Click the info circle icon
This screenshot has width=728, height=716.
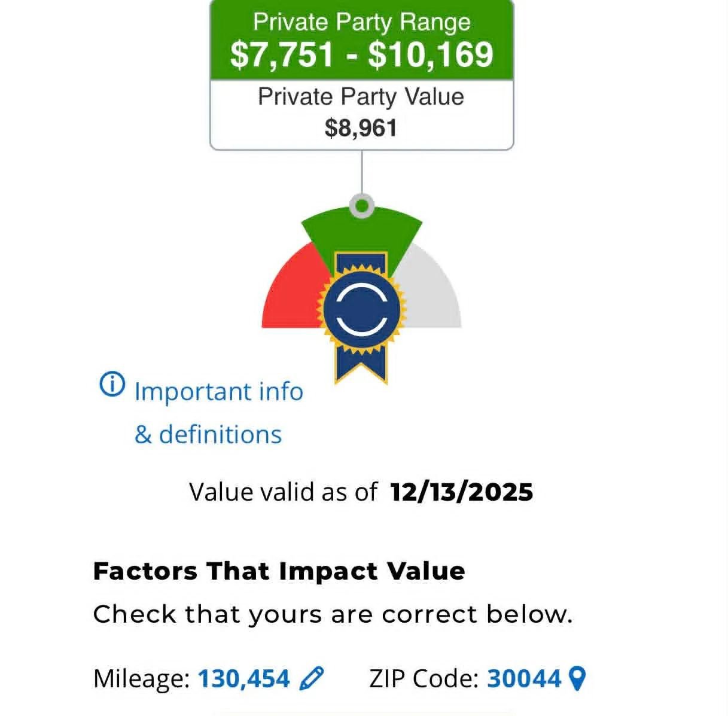tap(112, 385)
